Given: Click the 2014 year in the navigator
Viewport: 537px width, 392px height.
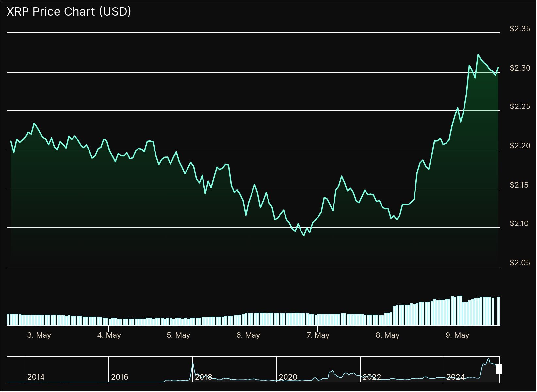Looking at the screenshot, I should (x=36, y=377).
